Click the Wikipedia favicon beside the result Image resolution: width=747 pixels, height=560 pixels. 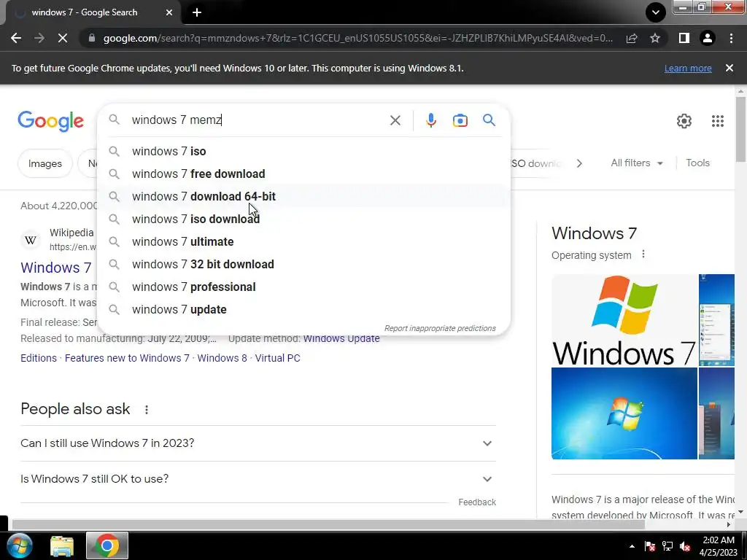pos(31,239)
